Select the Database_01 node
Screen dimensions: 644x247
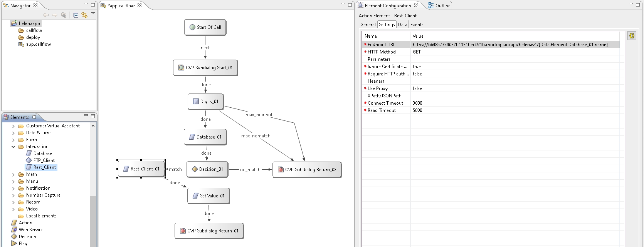point(205,137)
